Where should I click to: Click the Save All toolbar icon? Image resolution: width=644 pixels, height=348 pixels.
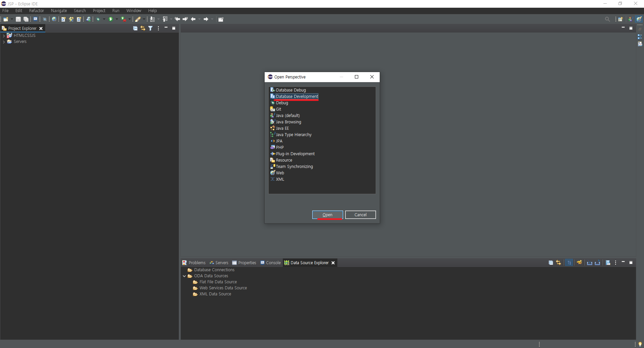click(26, 19)
